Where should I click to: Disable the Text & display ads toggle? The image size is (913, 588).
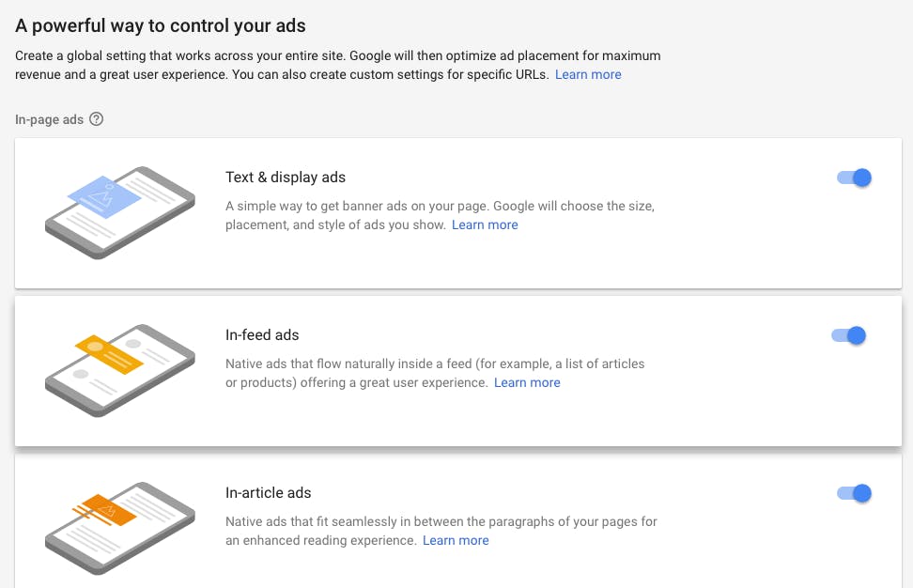tap(854, 178)
